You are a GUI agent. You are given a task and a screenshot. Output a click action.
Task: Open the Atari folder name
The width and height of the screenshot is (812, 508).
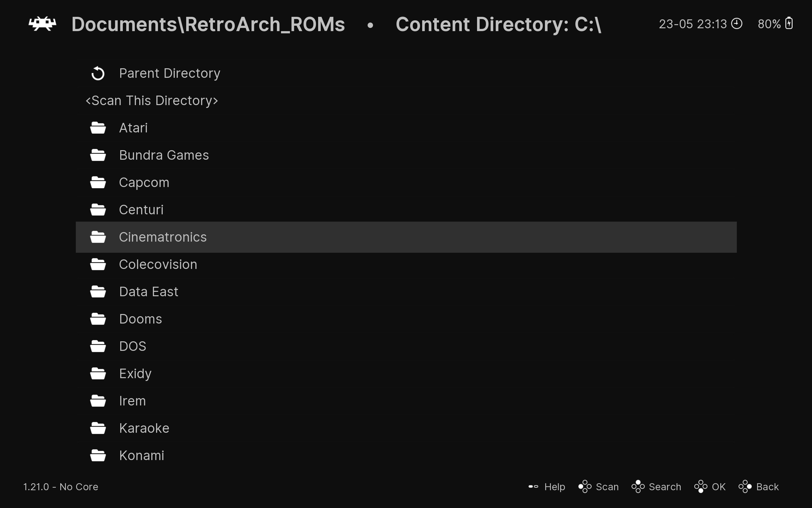click(x=133, y=128)
